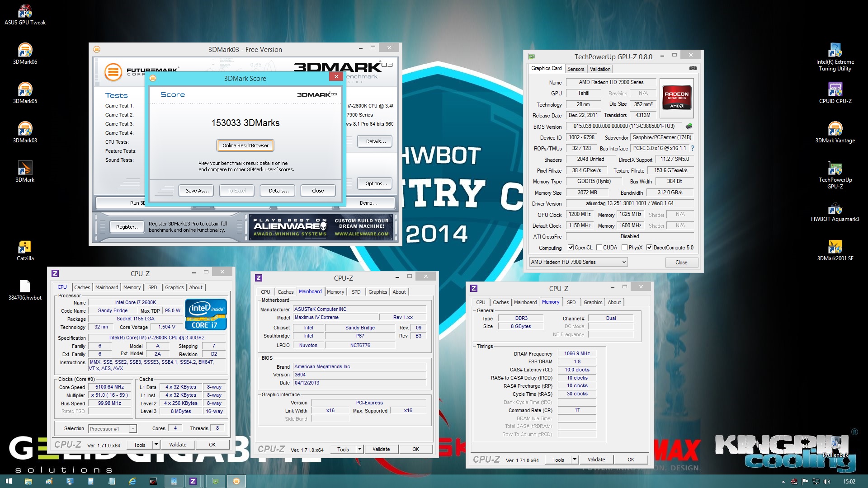The image size is (868, 488).
Task: Click Validate in the left CPU-Z window
Action: [x=178, y=445]
